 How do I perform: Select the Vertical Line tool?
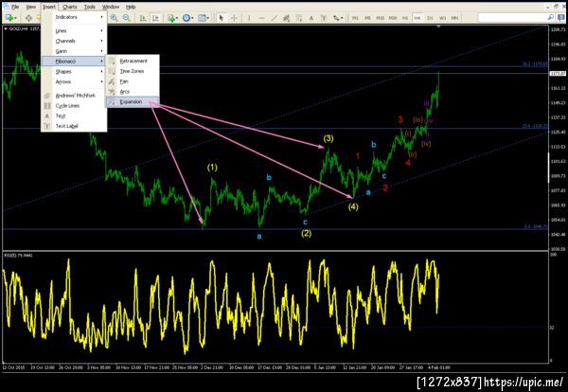tap(249, 18)
